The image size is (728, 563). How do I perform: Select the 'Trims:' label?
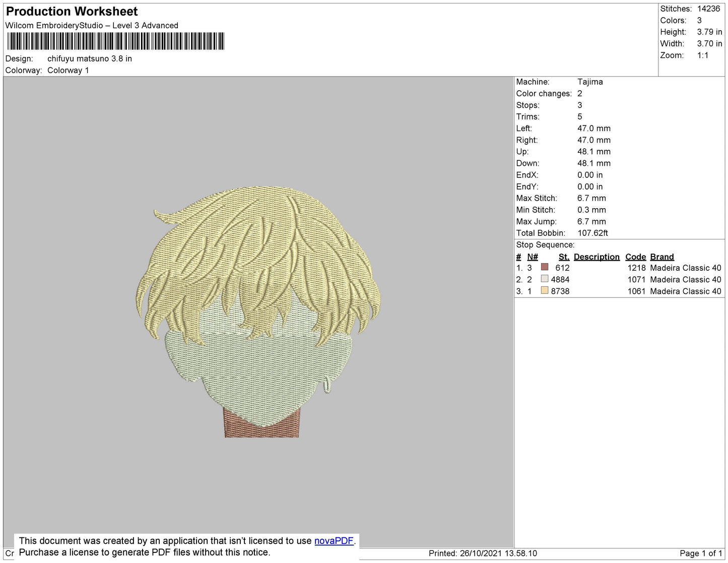527,117
